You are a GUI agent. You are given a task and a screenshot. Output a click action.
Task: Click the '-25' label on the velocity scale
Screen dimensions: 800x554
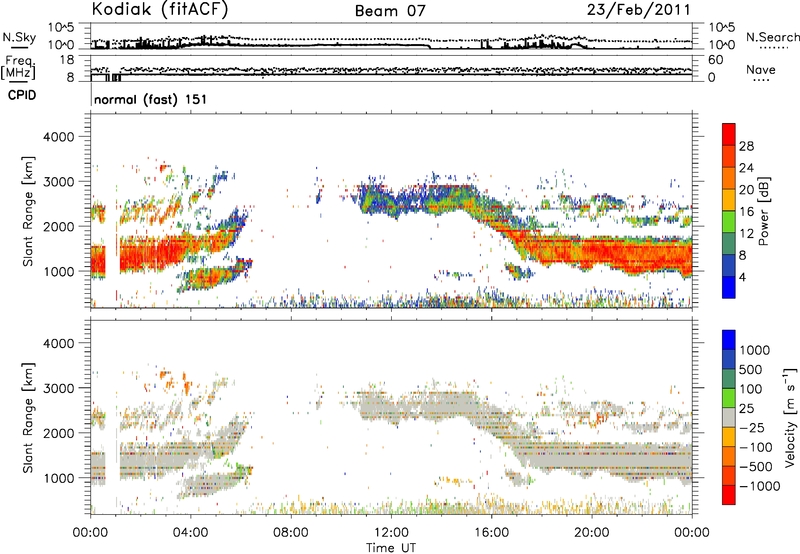[x=754, y=428]
